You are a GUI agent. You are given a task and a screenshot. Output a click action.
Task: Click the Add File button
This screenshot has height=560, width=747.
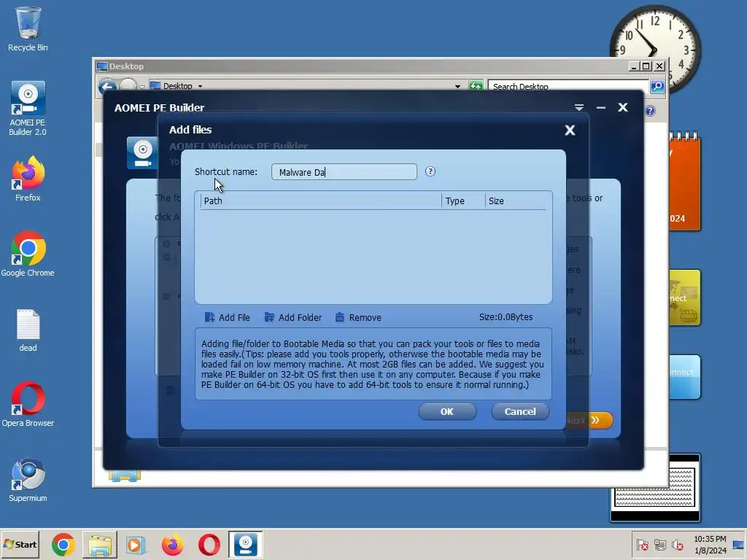(x=228, y=317)
